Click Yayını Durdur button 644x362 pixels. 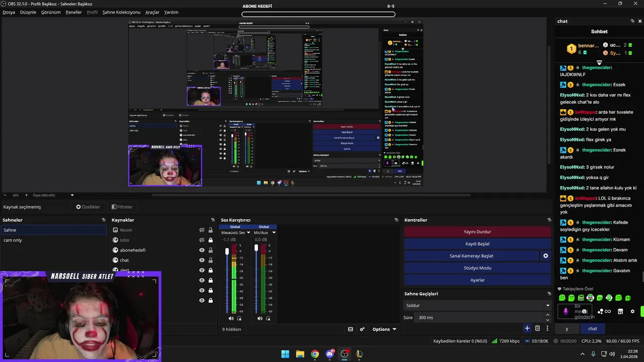coord(477,232)
